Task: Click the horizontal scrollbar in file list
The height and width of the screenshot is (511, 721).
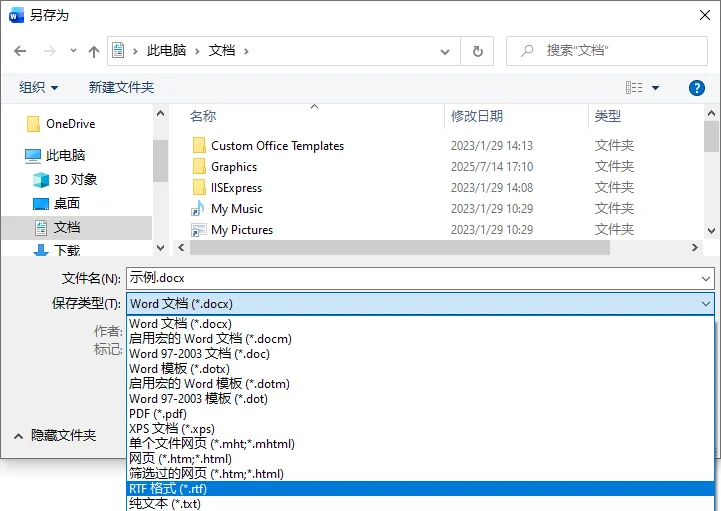Action: point(400,247)
